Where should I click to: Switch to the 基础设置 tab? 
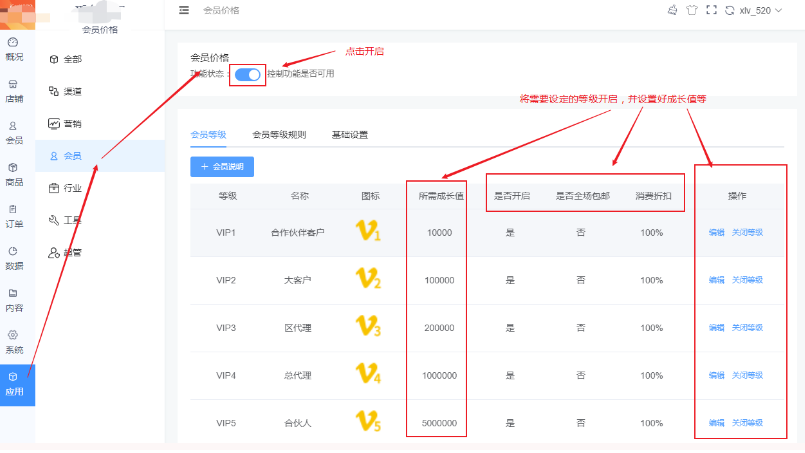pyautogui.click(x=349, y=134)
